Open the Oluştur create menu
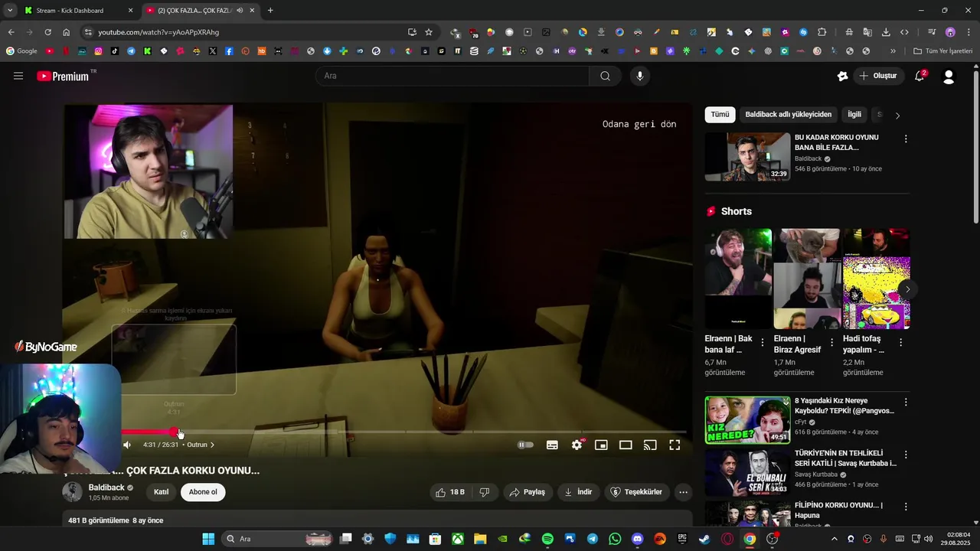Viewport: 980px width, 551px height. point(878,76)
